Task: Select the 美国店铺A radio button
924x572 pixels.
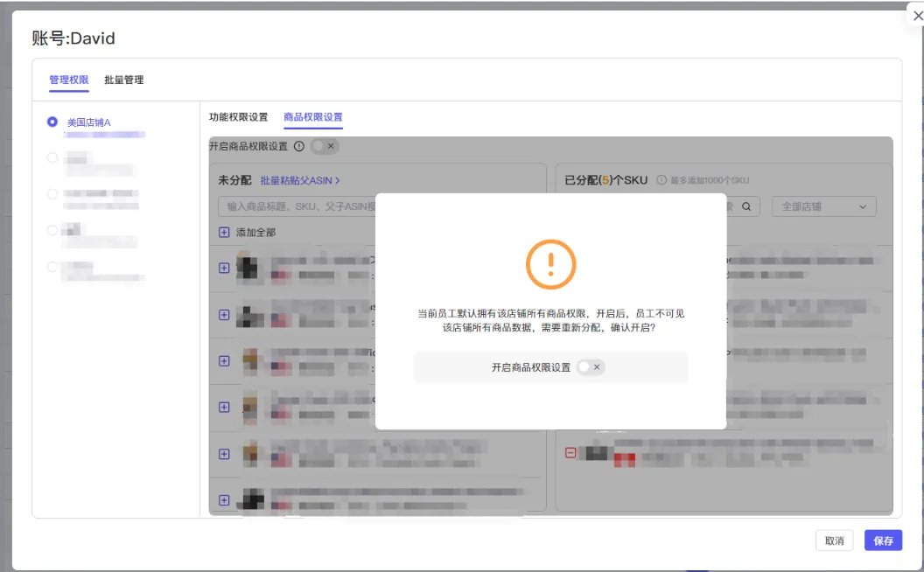Action: pos(52,122)
